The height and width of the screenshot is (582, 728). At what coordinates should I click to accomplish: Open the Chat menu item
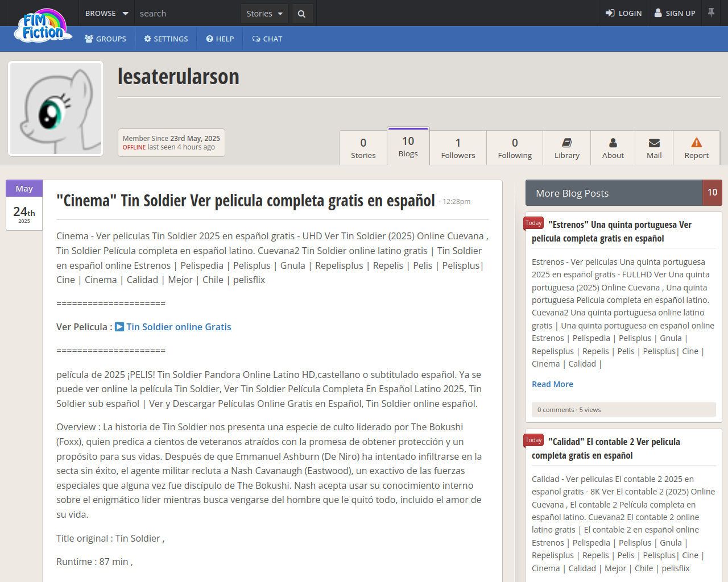(x=267, y=39)
